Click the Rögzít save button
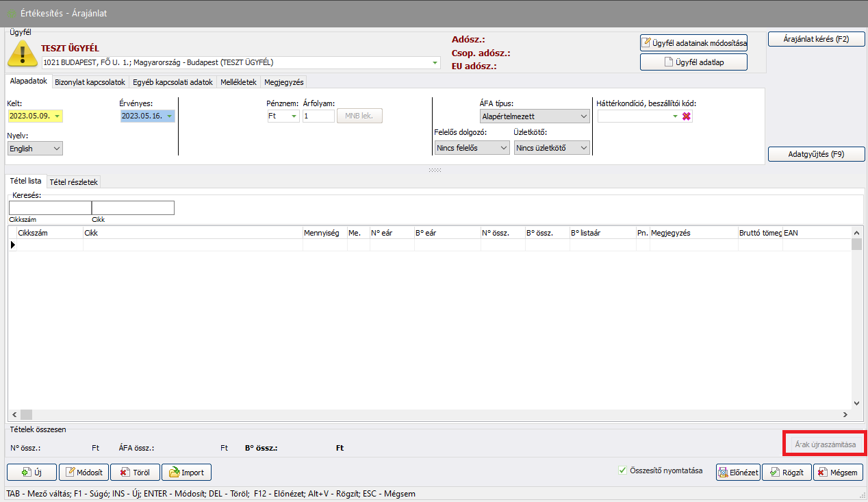The image size is (868, 502). (x=787, y=473)
